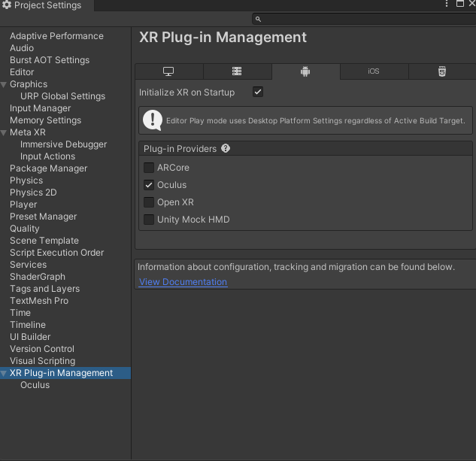Viewport: 476px width, 461px height.
Task: Select the Android platform tab
Action: click(x=305, y=71)
